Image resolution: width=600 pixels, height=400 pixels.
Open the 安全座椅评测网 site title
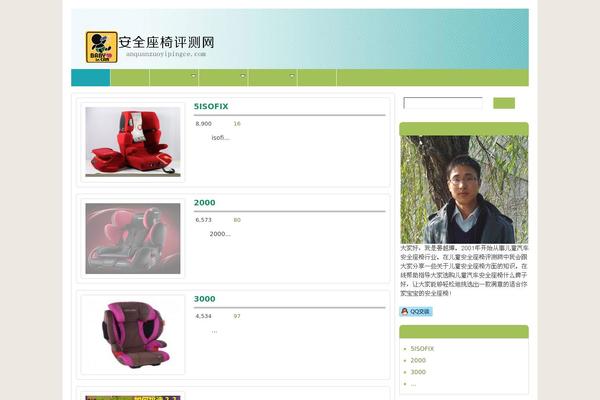click(166, 42)
